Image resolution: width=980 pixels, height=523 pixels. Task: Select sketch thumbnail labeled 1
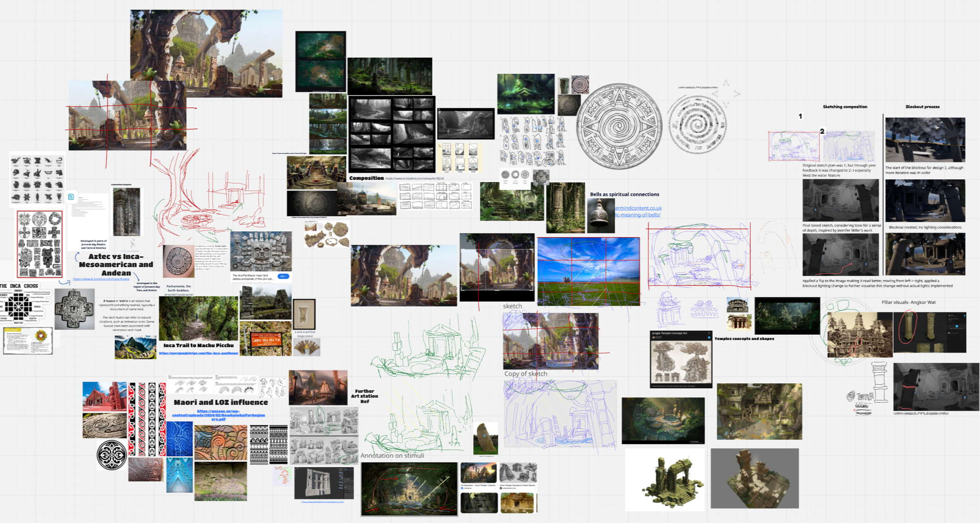[x=794, y=146]
